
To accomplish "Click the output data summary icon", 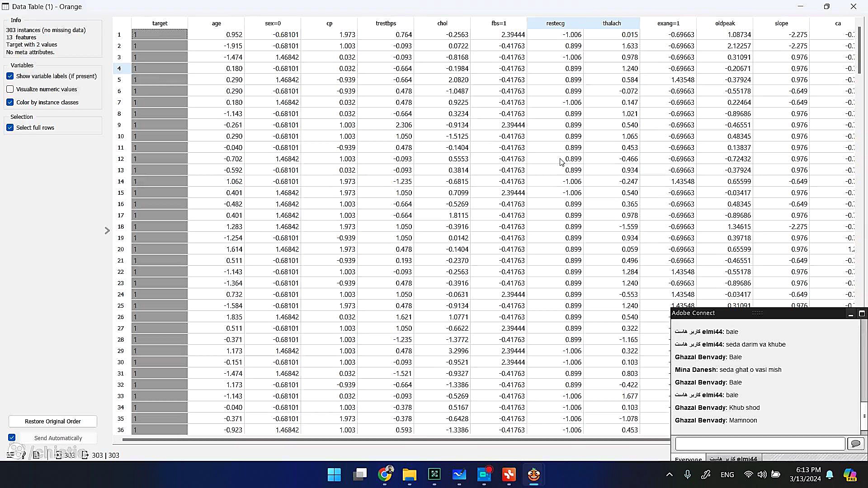I will pos(85,455).
